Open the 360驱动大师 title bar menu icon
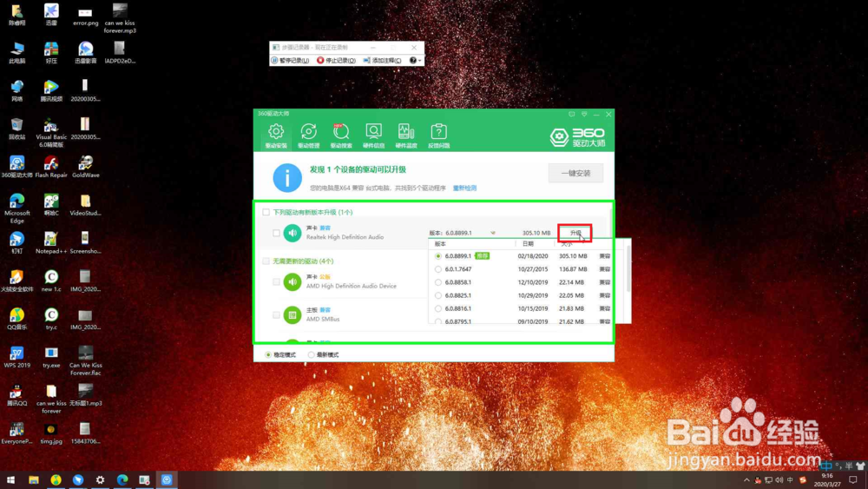868x489 pixels. (584, 114)
